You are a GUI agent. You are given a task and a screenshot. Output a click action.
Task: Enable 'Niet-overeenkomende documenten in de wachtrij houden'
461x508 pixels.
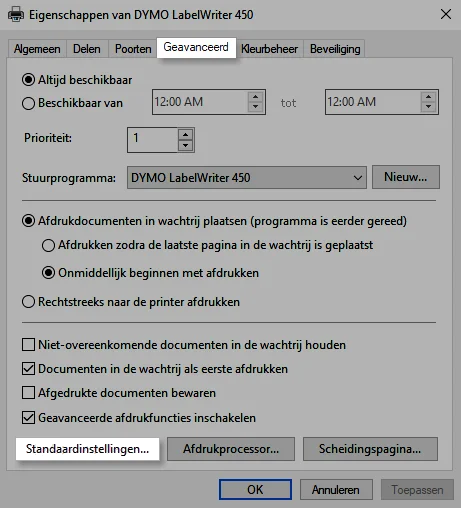pyautogui.click(x=28, y=345)
